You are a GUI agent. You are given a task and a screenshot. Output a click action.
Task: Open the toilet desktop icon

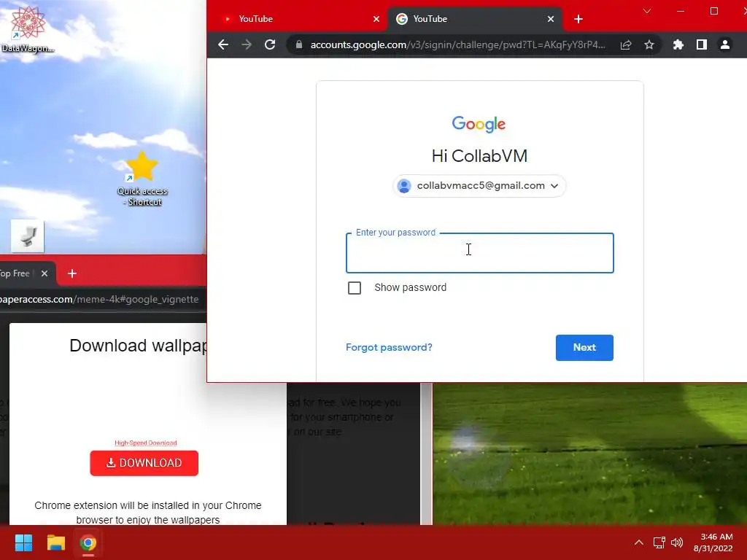coord(28,236)
